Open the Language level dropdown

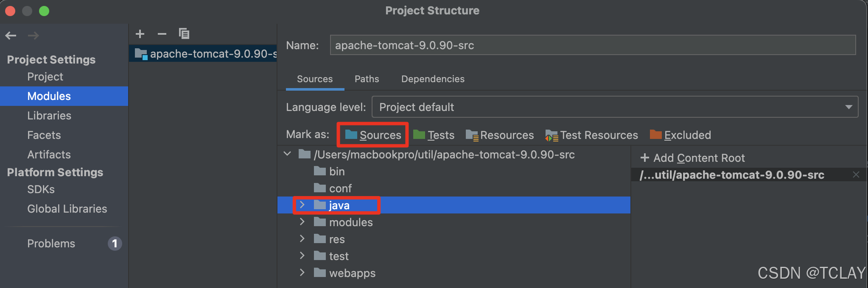click(615, 107)
